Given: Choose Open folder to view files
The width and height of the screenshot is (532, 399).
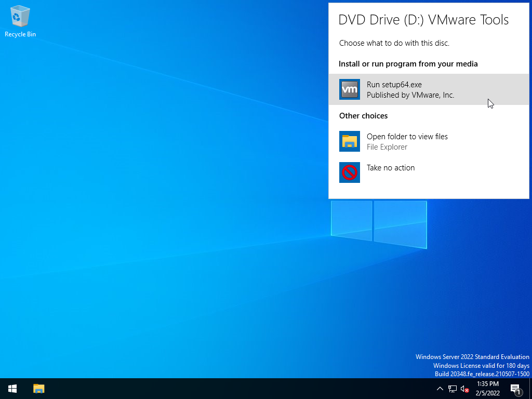Looking at the screenshot, I should click(429, 141).
